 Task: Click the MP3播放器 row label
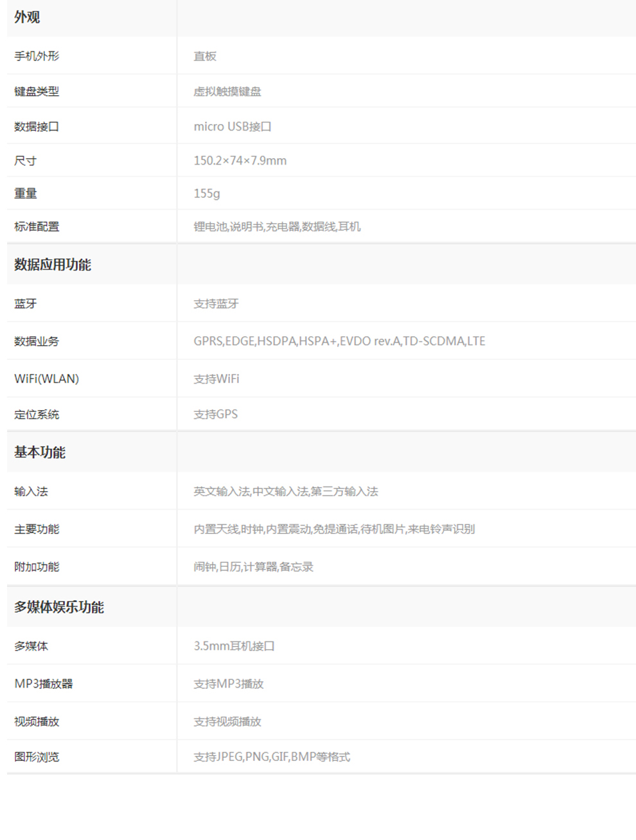click(x=44, y=684)
